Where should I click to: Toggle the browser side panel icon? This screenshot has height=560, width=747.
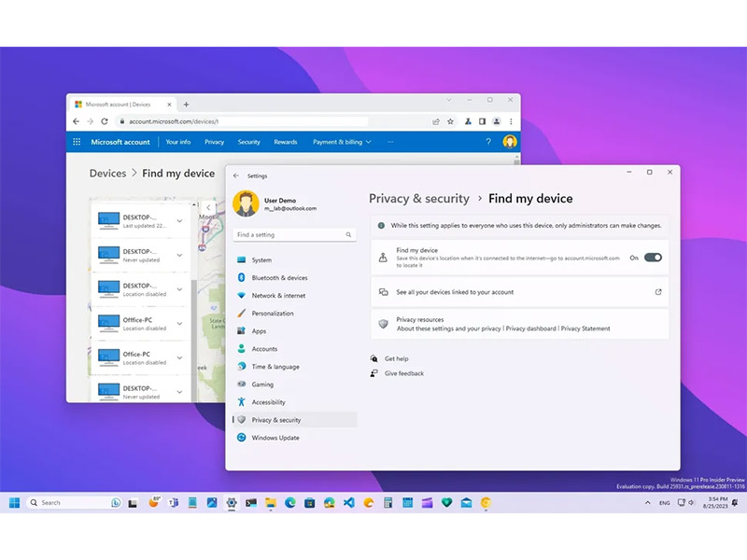pyautogui.click(x=482, y=121)
